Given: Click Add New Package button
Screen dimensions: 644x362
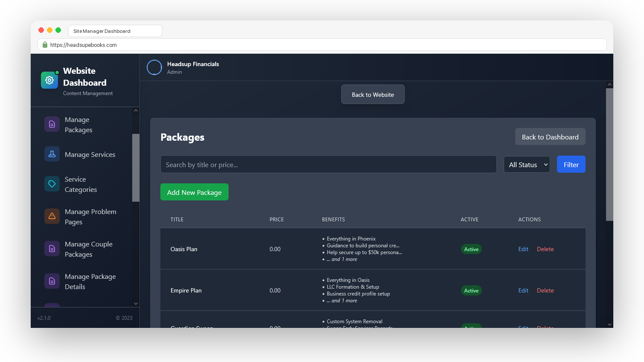Looking at the screenshot, I should click(194, 192).
